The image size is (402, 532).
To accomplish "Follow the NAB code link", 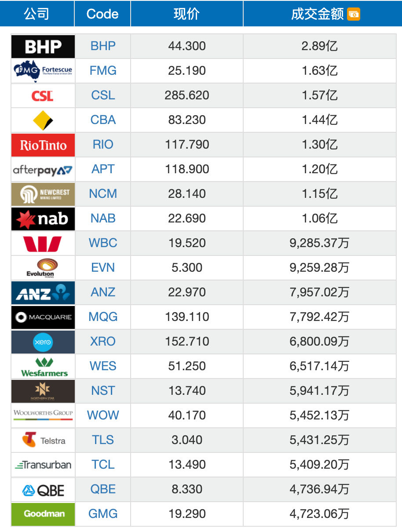I will pyautogui.click(x=103, y=219).
